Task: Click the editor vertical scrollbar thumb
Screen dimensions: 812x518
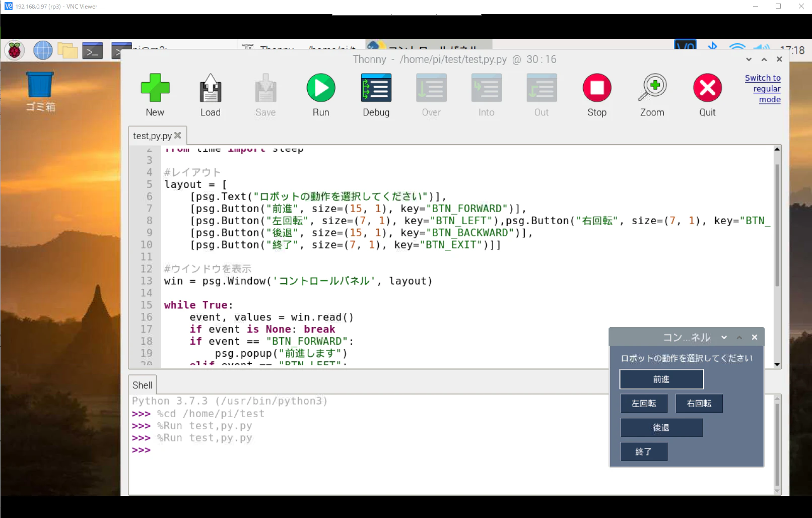Action: coord(777,225)
